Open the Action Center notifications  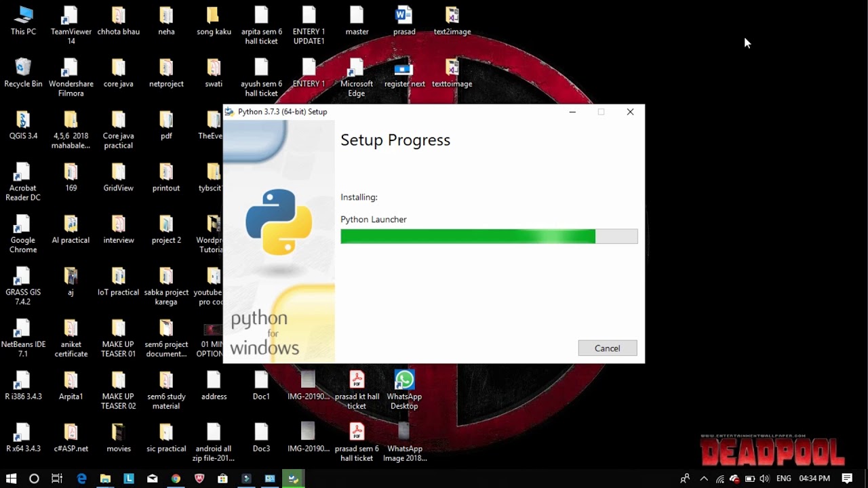[x=848, y=479]
